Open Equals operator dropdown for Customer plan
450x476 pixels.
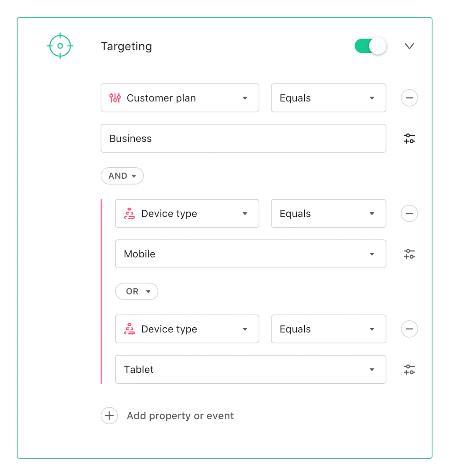point(328,98)
